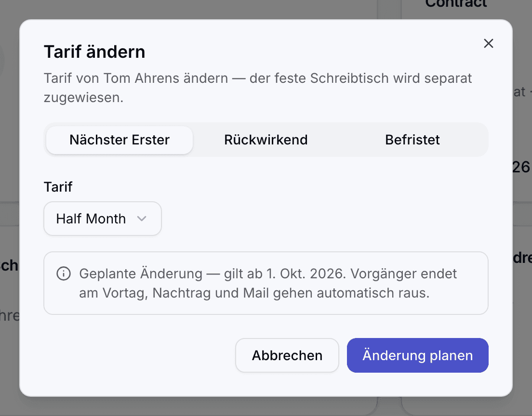Click the Tarif ändern dialog title

tap(94, 52)
